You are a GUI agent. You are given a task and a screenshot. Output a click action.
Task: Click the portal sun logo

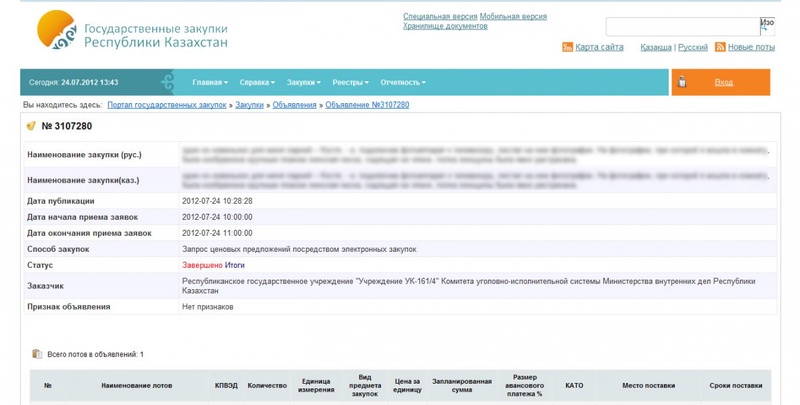tap(57, 30)
